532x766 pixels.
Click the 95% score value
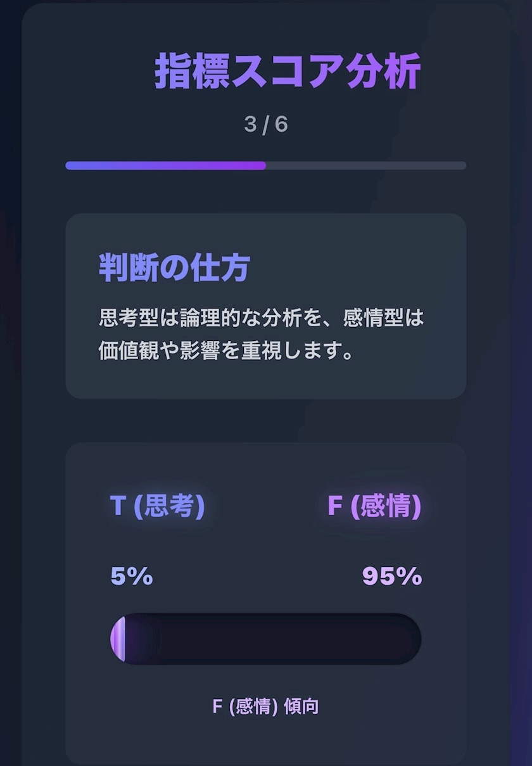coord(392,577)
